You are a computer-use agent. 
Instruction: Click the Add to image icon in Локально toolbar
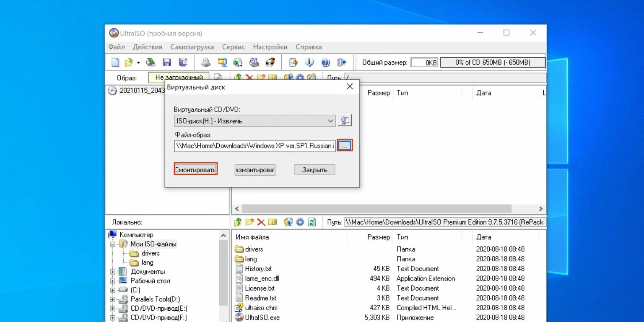pyautogui.click(x=288, y=222)
